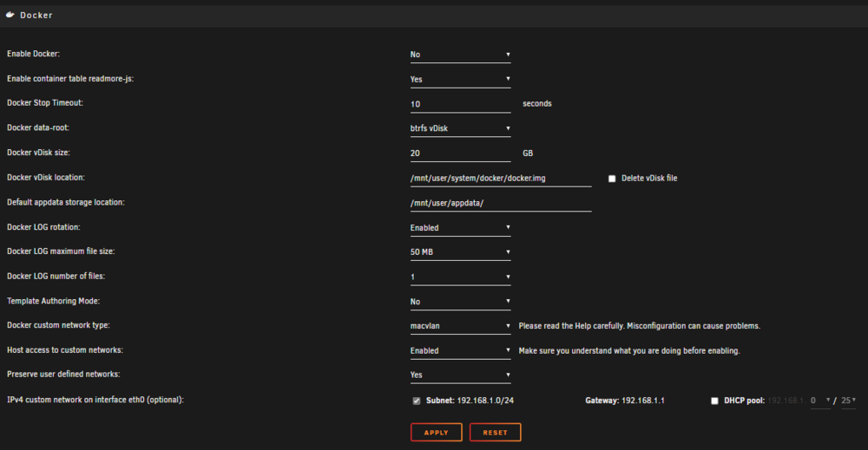Click the 'GB' unit text
This screenshot has width=868, height=450.
point(528,153)
